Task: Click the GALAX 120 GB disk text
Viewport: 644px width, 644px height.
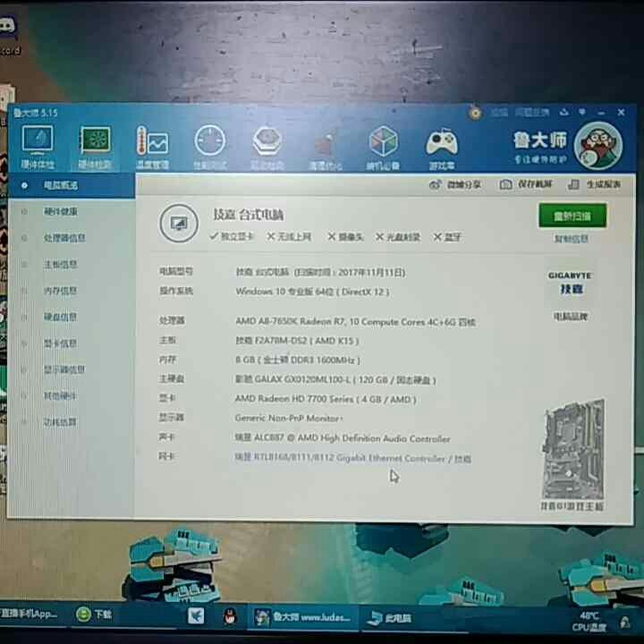Action: pos(335,379)
